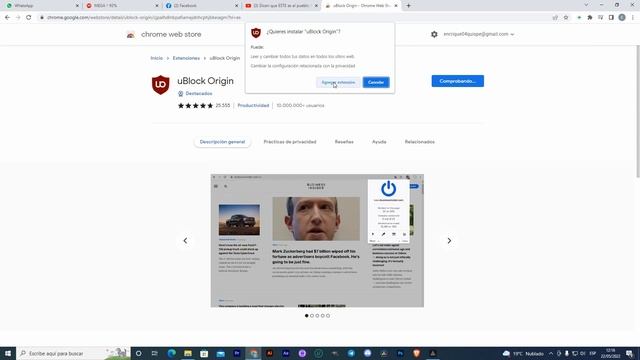Select the third carousel dot

pos(317,316)
